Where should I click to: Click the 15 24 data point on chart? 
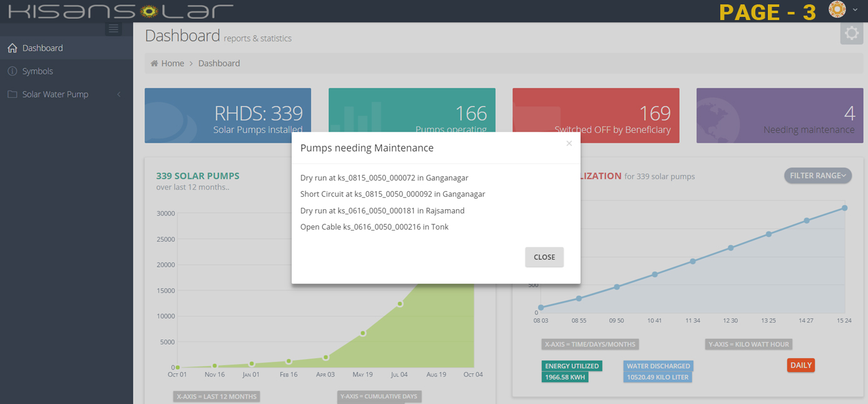coord(844,208)
